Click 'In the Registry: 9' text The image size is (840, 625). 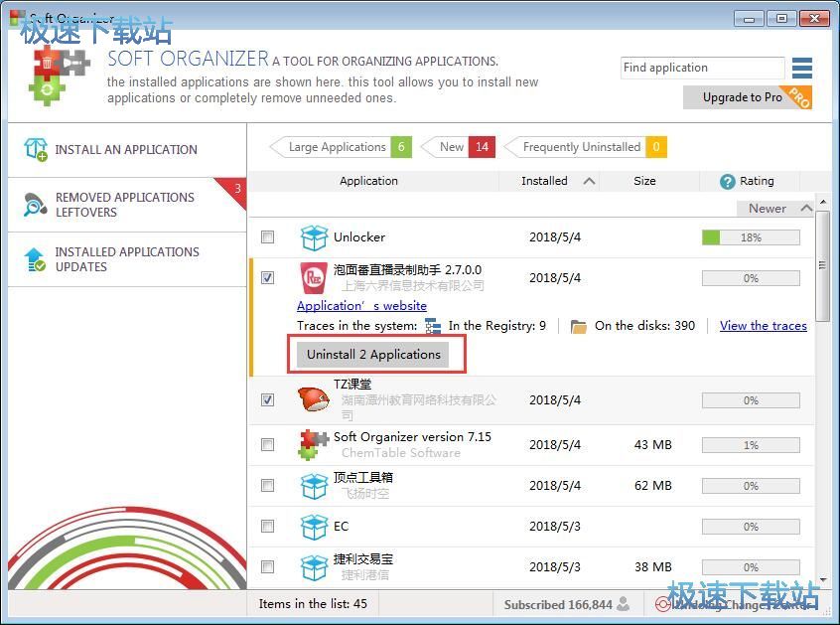pyautogui.click(x=497, y=325)
